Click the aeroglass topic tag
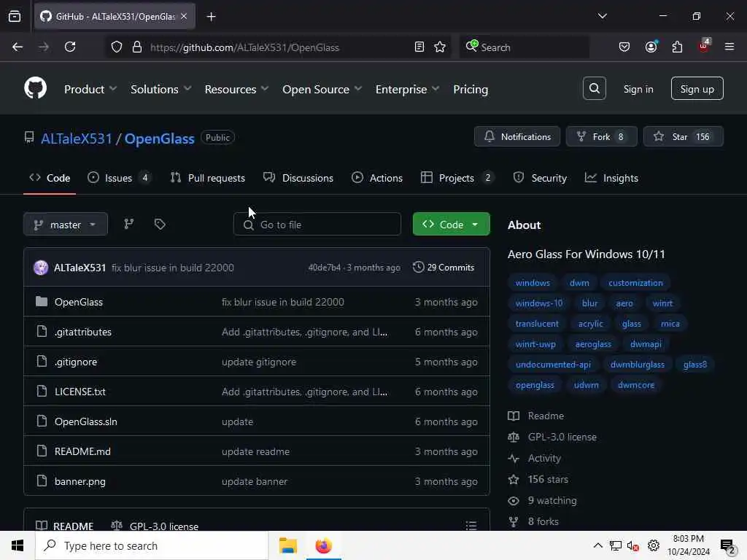This screenshot has width=747, height=560. (x=593, y=344)
